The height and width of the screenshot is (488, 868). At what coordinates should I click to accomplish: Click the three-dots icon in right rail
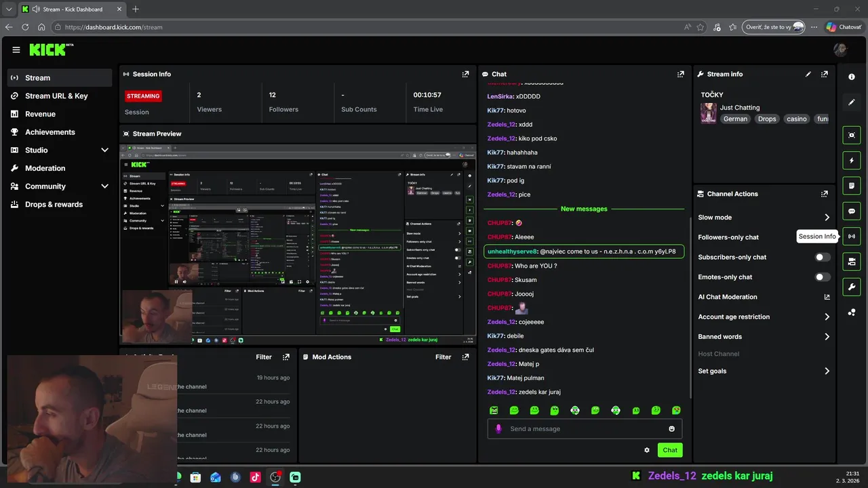click(x=852, y=312)
